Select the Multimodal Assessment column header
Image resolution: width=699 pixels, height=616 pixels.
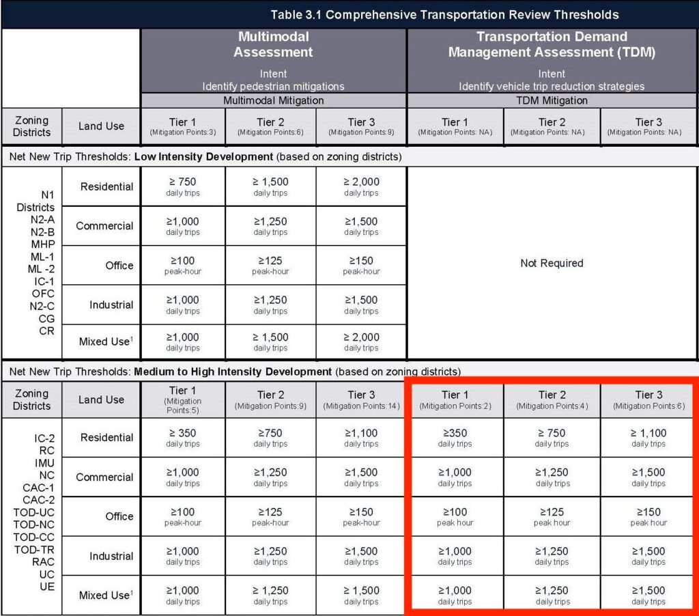tap(272, 44)
